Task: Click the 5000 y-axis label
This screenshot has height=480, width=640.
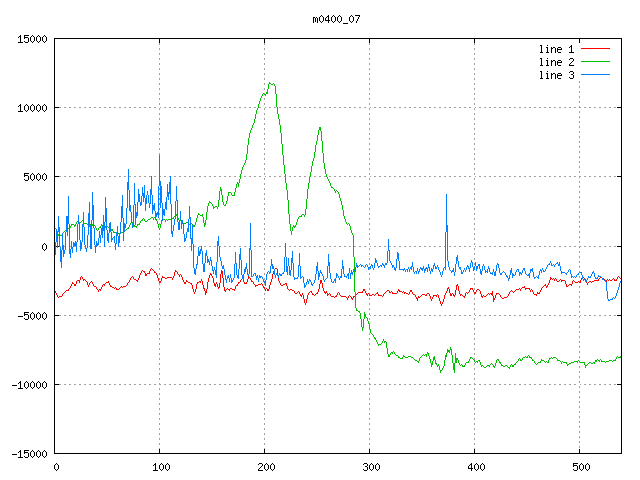Action: point(32,177)
